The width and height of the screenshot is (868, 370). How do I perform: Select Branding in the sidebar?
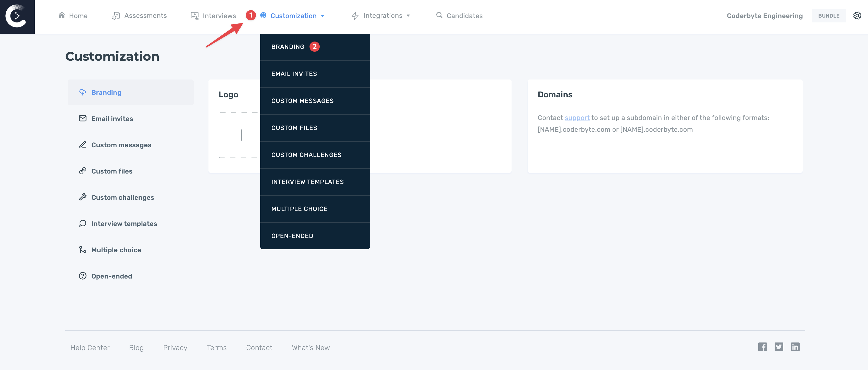click(131, 92)
